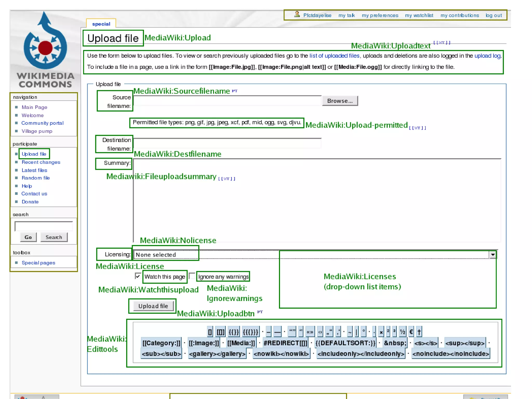Insert the tilde character
The width and height of the screenshot is (532, 399).
[x=350, y=332]
